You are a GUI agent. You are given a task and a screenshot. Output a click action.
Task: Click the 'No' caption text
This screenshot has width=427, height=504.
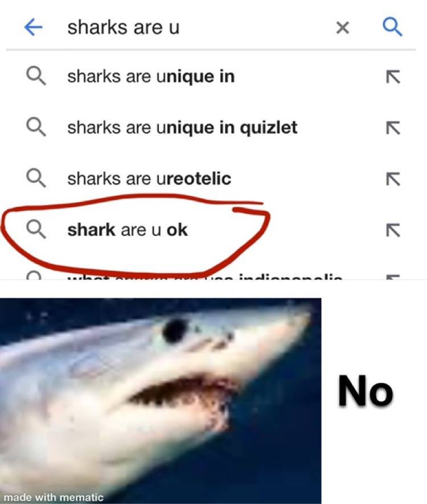(366, 391)
